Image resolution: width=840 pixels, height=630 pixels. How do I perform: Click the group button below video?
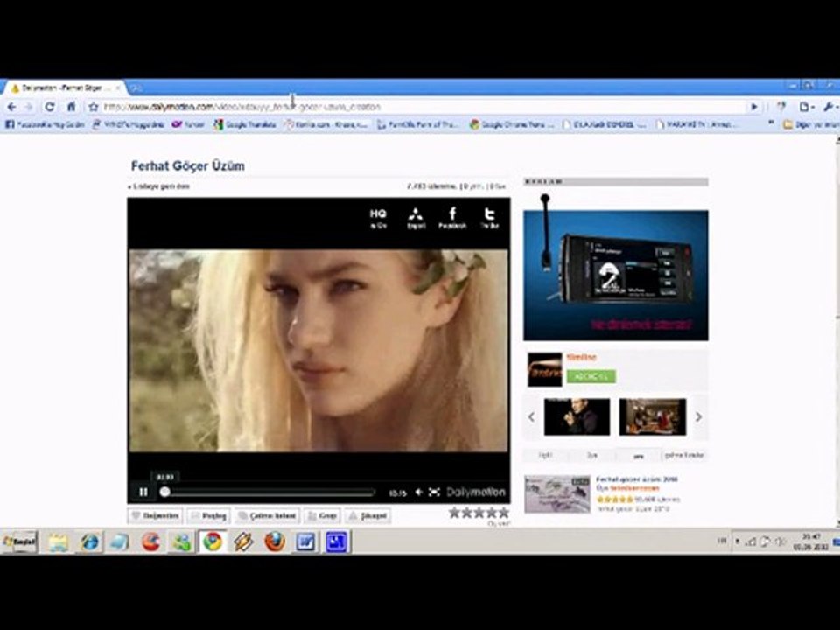[322, 516]
